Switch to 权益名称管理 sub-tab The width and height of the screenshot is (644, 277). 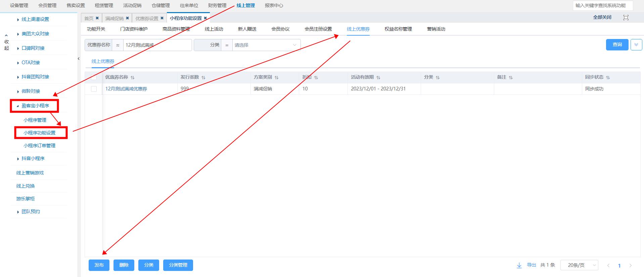click(398, 29)
